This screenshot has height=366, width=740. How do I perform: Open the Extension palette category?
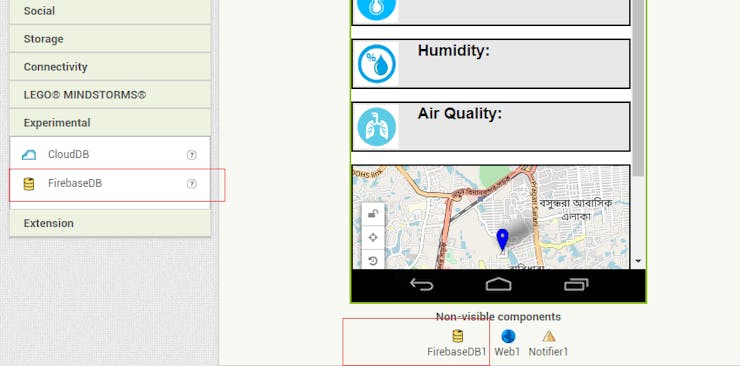coord(110,223)
